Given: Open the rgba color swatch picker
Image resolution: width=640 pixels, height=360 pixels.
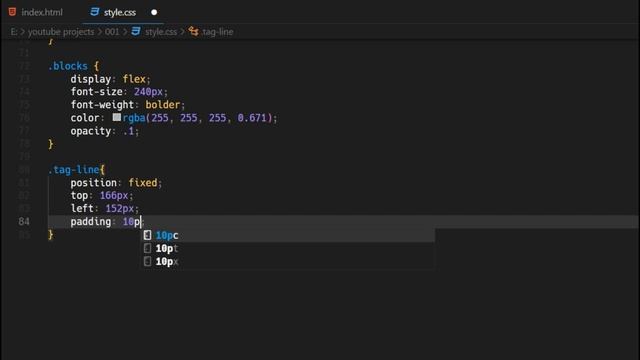Looking at the screenshot, I should pyautogui.click(x=117, y=118).
